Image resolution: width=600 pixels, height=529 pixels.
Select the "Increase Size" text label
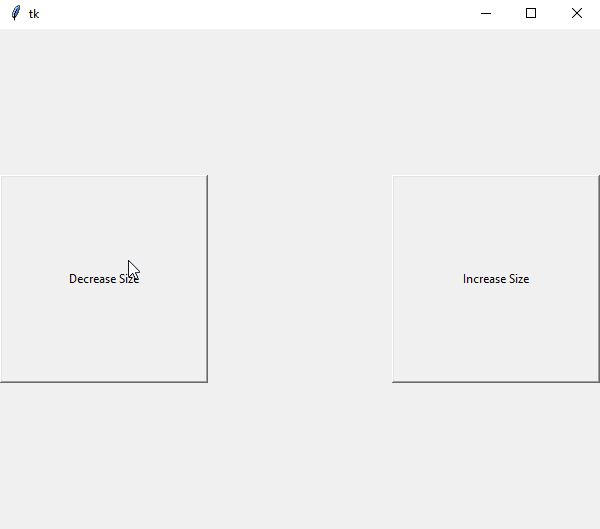[x=496, y=279]
